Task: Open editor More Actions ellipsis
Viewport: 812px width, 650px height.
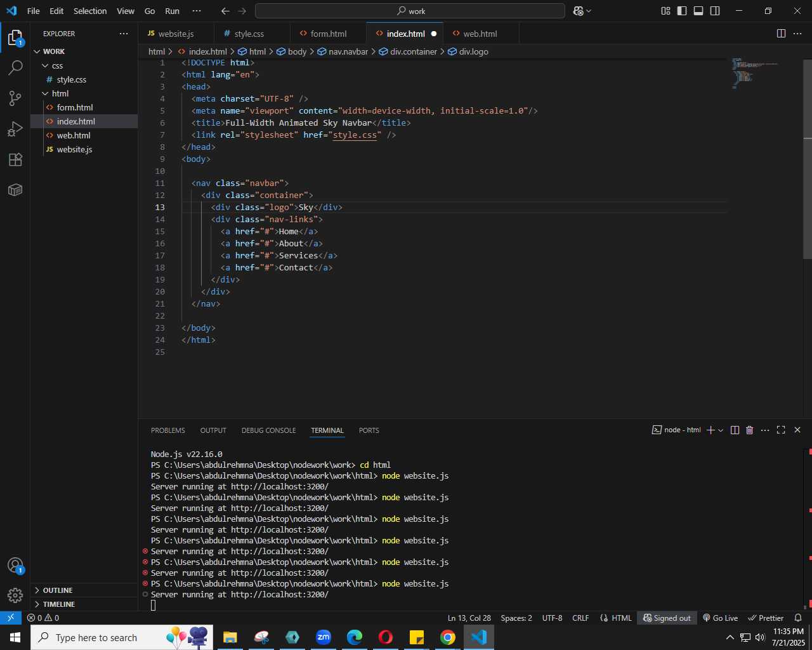Action: 797,34
